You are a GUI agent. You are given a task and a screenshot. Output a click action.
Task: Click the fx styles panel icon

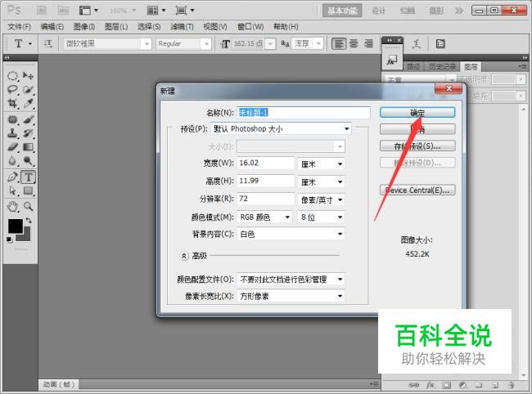coord(392,60)
